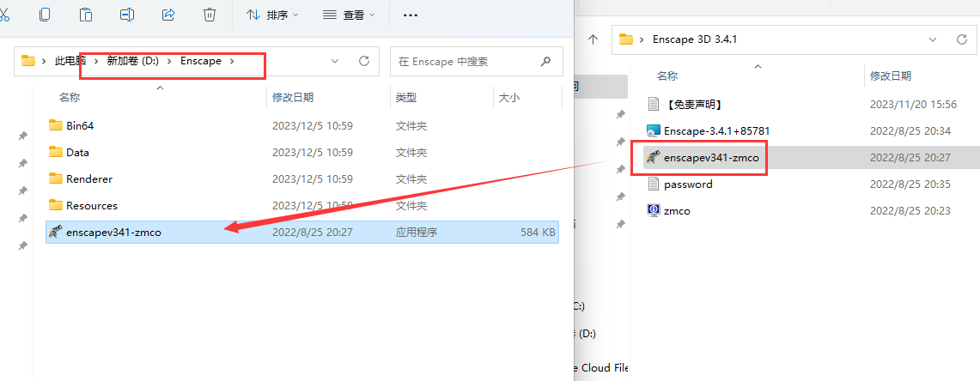Click the Cut scissors icon in toolbar

point(5,14)
